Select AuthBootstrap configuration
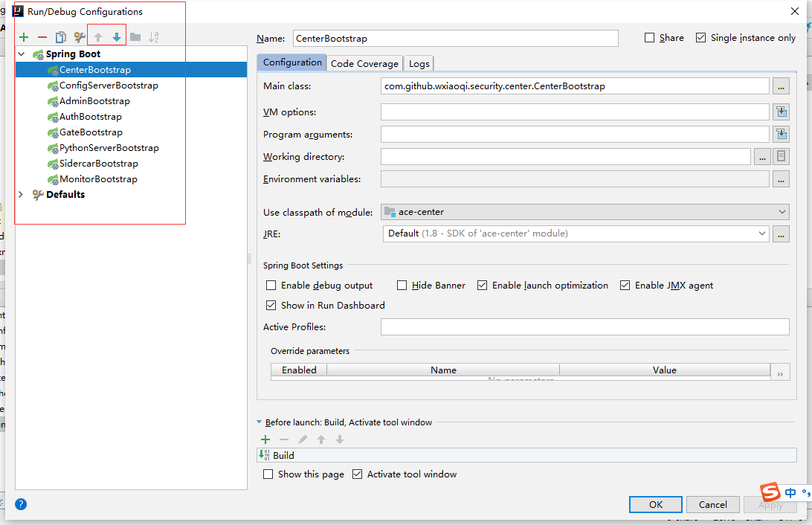The height and width of the screenshot is (525, 812). pos(91,117)
